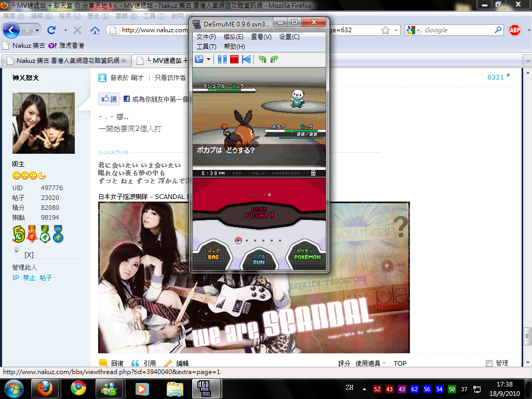Click the Adblock Plus ABP icon
The image size is (532, 399).
coord(515,30)
